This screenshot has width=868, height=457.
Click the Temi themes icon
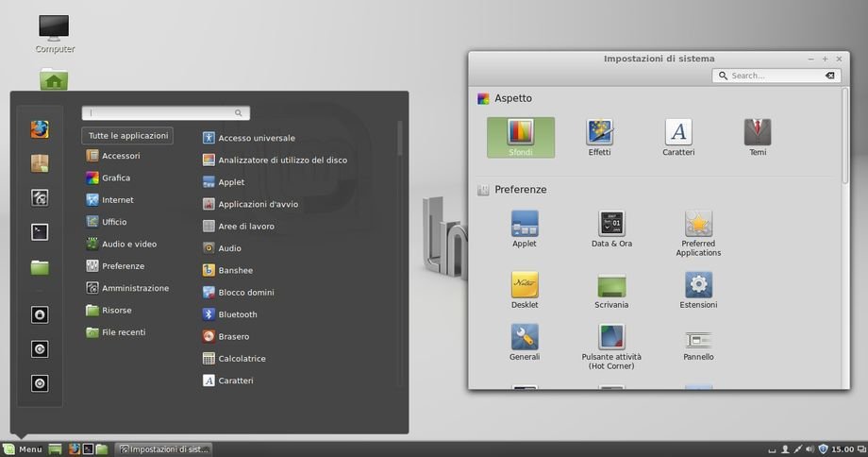pyautogui.click(x=758, y=137)
